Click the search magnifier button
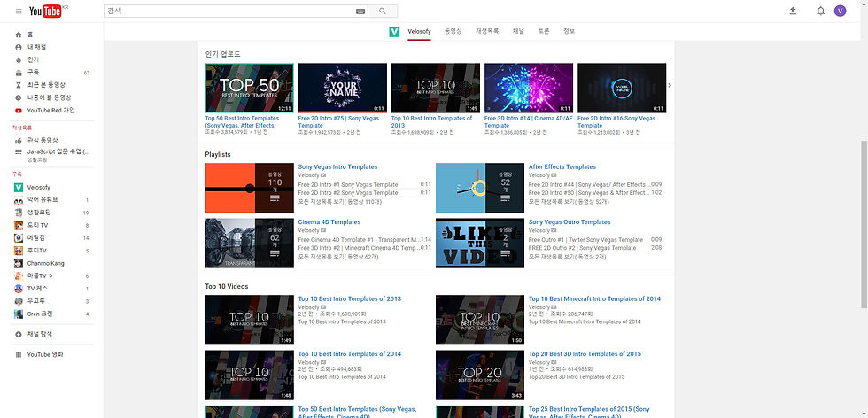Screen dimensions: 868x418 383,12
